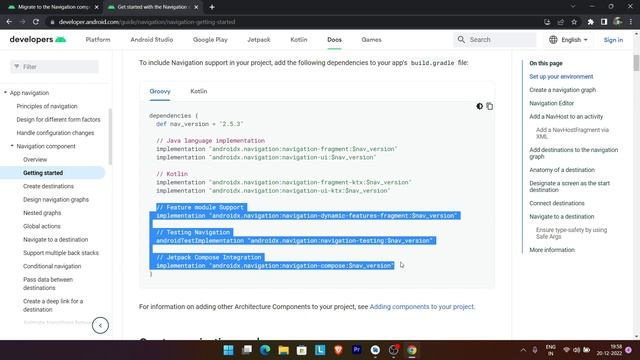The width and height of the screenshot is (640, 360).
Task: Go to the developers Android logo home
Action: pyautogui.click(x=38, y=40)
